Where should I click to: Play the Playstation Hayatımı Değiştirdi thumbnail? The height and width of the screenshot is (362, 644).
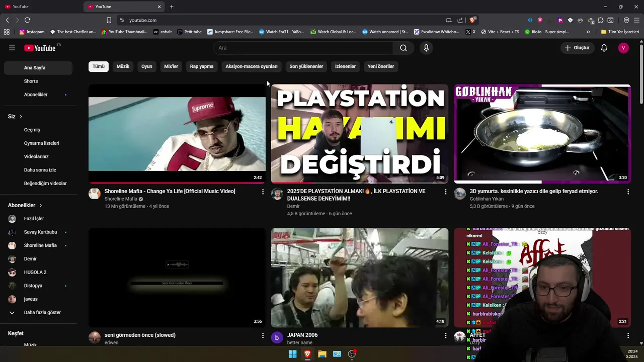click(x=360, y=133)
